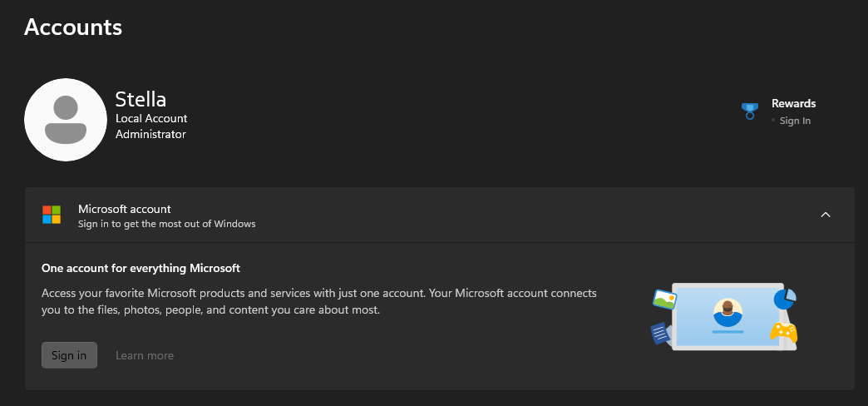Click Sign In under Rewards
The height and width of the screenshot is (406, 868).
(x=795, y=121)
